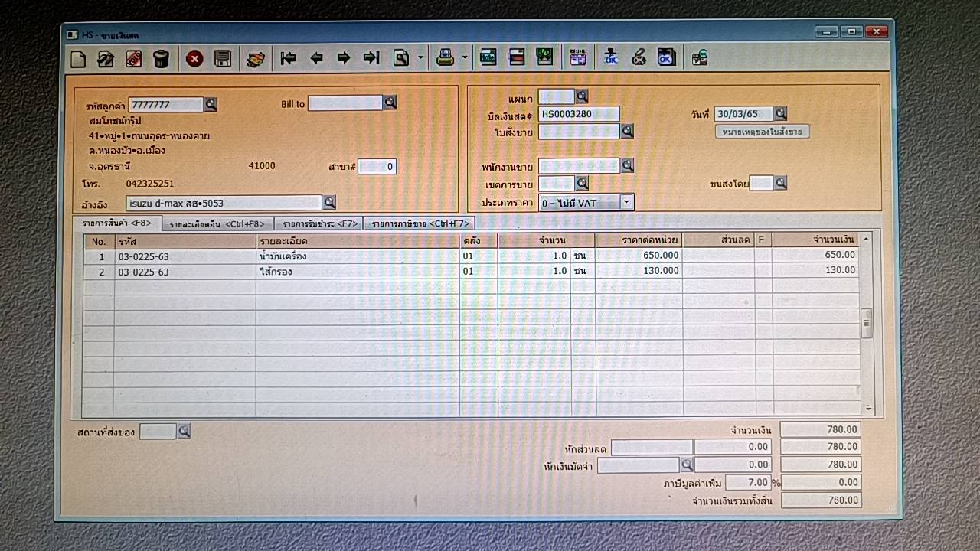The width and height of the screenshot is (980, 551).
Task: Click the อ้างอิง reference input field
Action: pyautogui.click(x=224, y=203)
